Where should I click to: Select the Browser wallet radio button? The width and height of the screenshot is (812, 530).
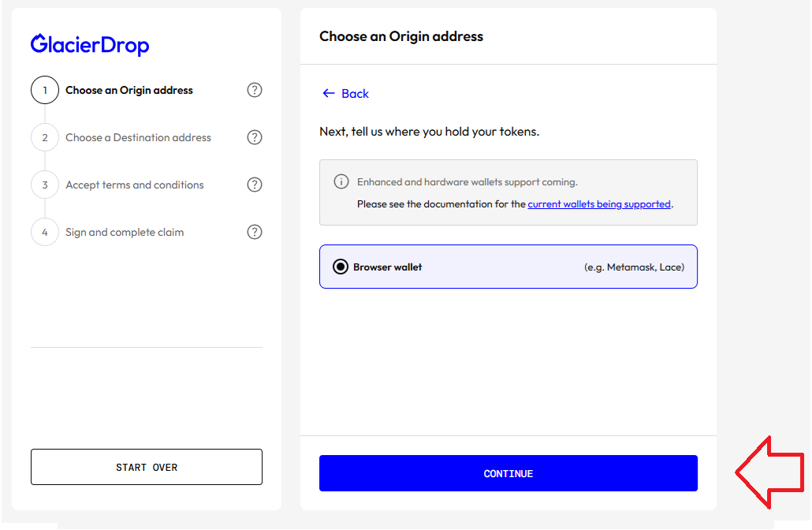point(341,267)
